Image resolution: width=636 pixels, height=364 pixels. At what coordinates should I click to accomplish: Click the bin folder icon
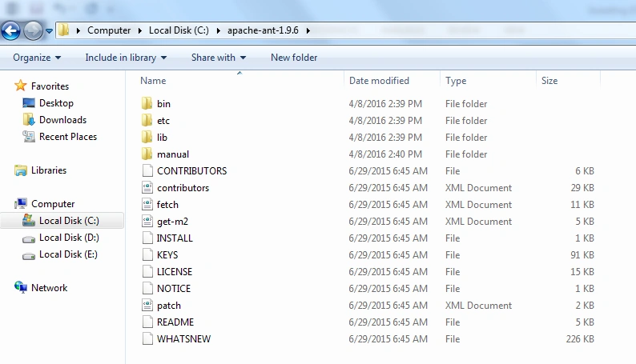tap(147, 104)
